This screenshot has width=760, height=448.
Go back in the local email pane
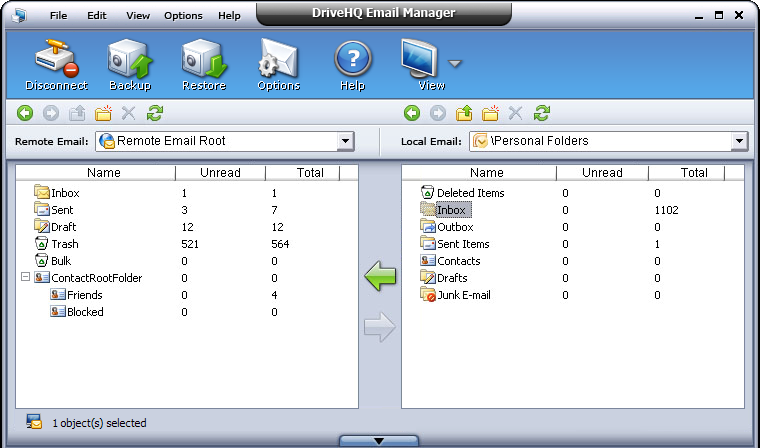click(412, 114)
